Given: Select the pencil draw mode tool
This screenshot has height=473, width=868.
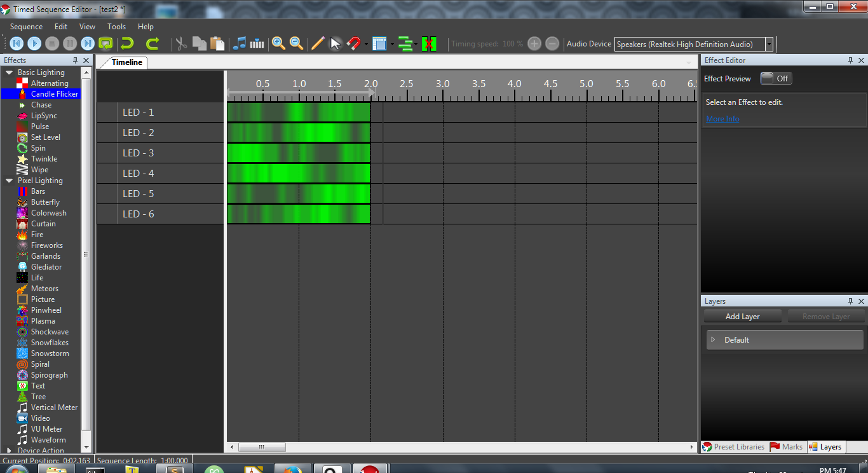Looking at the screenshot, I should coord(318,44).
